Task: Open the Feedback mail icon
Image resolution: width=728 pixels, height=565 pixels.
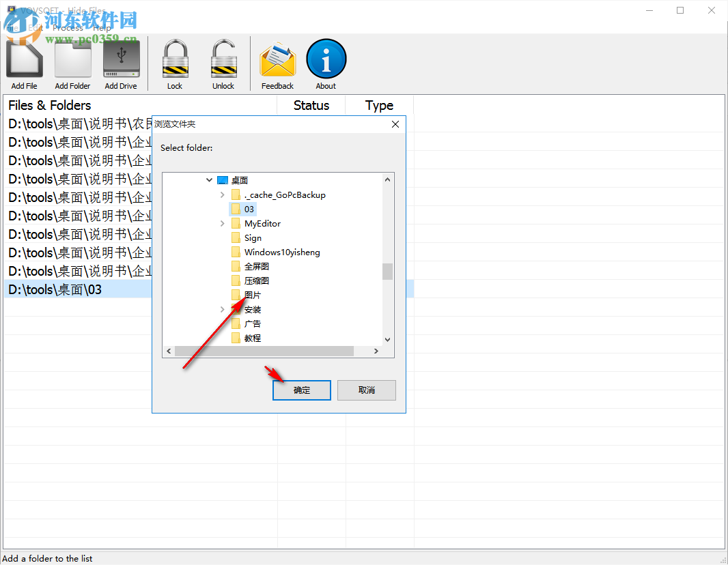Action: (x=277, y=58)
